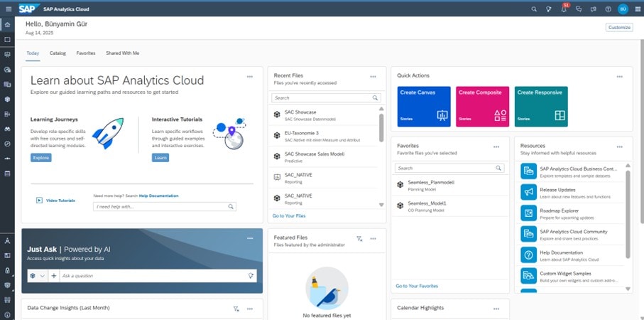Open SAC Showcase Sales Modell file

(314, 154)
